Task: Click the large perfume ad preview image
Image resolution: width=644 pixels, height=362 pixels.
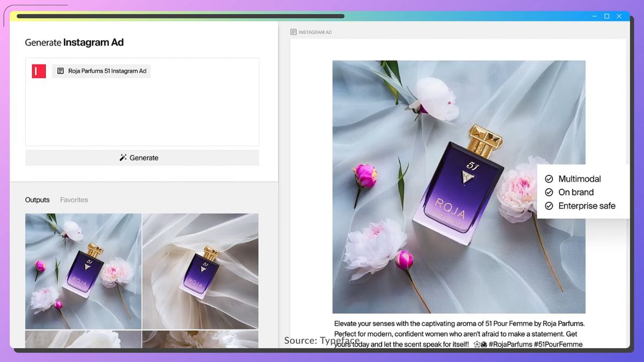Action: click(x=459, y=187)
